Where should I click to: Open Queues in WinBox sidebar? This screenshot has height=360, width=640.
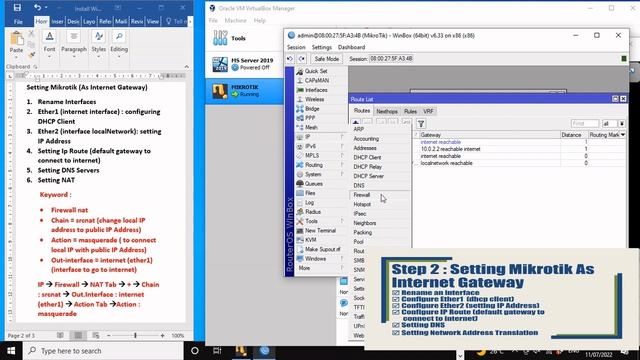click(314, 184)
